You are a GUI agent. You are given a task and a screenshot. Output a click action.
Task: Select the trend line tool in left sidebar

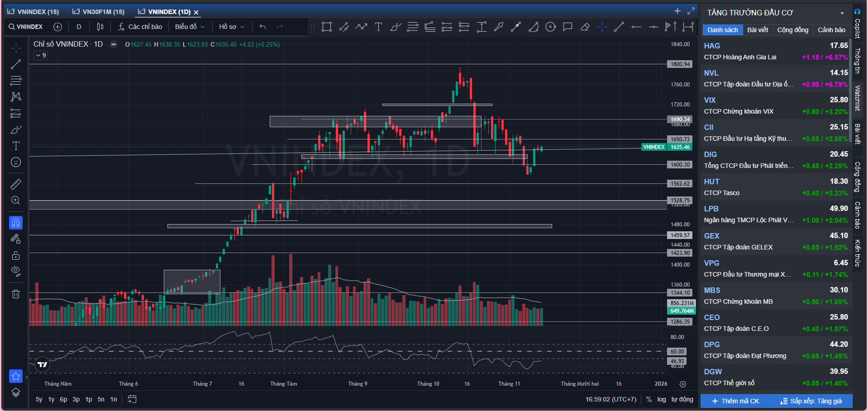(x=16, y=64)
